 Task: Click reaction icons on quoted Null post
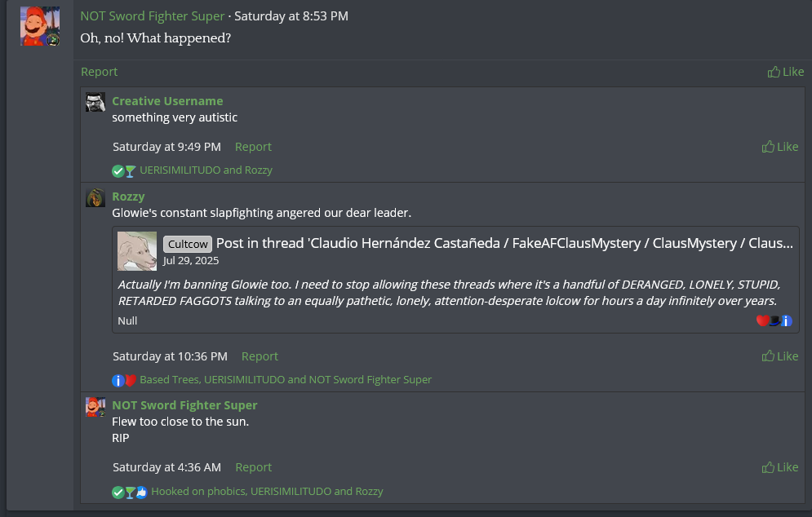tap(774, 320)
